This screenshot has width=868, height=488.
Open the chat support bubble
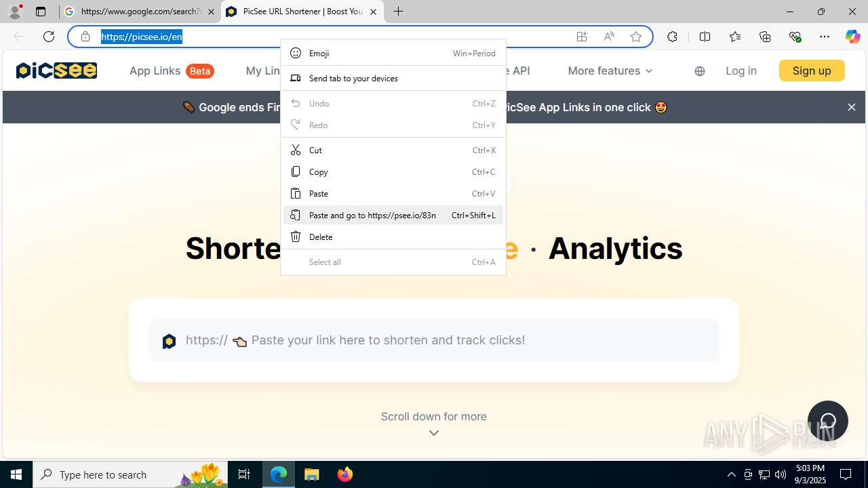[828, 421]
